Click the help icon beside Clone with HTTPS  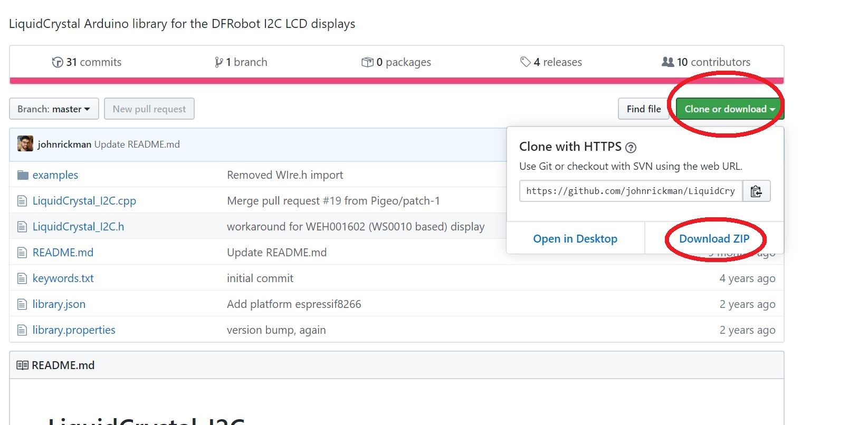point(631,148)
